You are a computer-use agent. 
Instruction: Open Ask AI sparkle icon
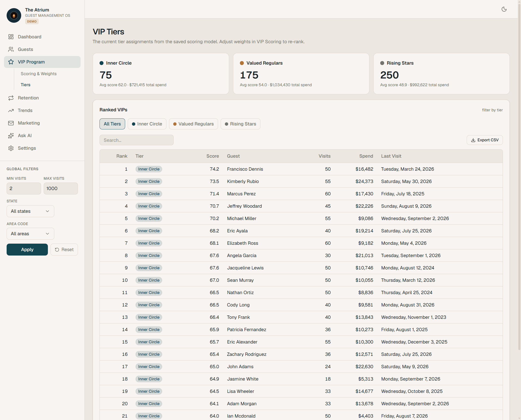pyautogui.click(x=11, y=136)
